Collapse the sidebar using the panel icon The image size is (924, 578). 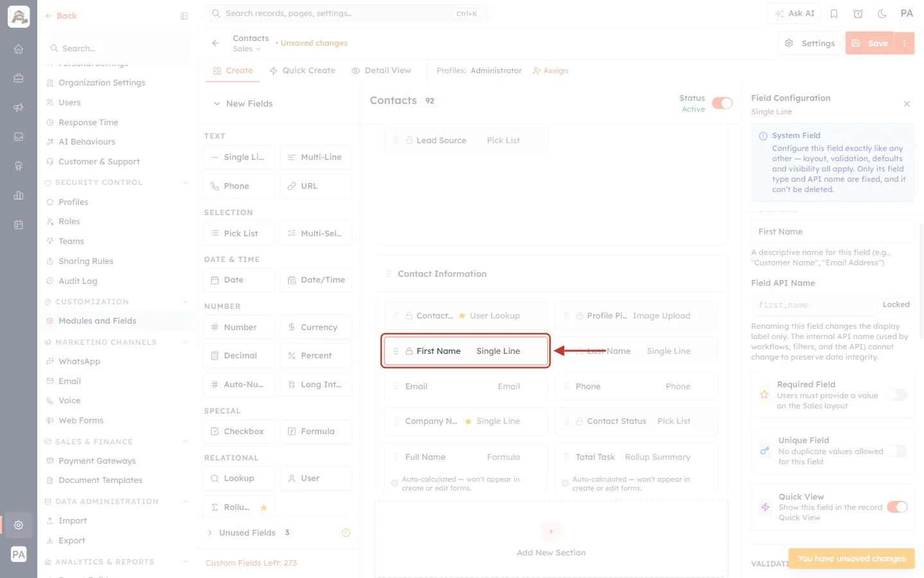click(x=184, y=16)
